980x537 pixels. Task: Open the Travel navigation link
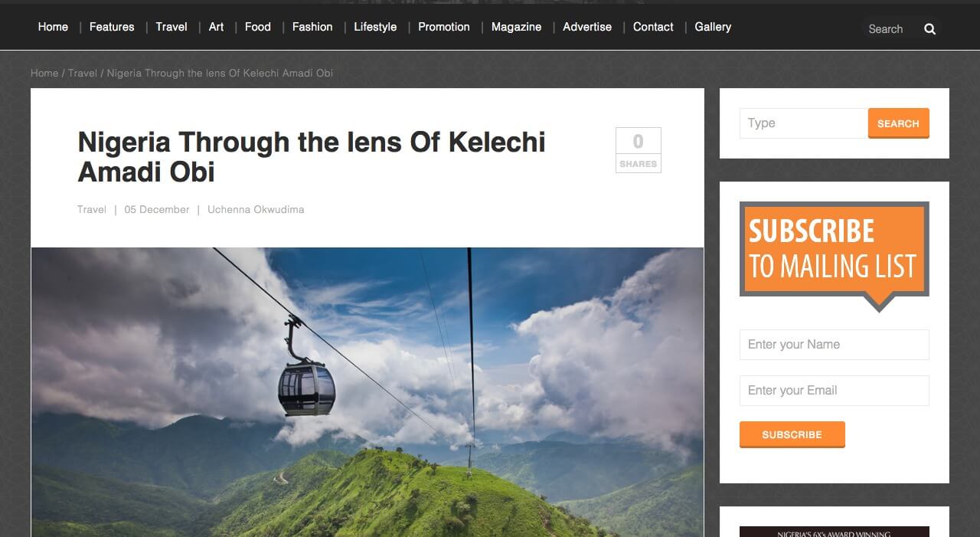(x=171, y=27)
